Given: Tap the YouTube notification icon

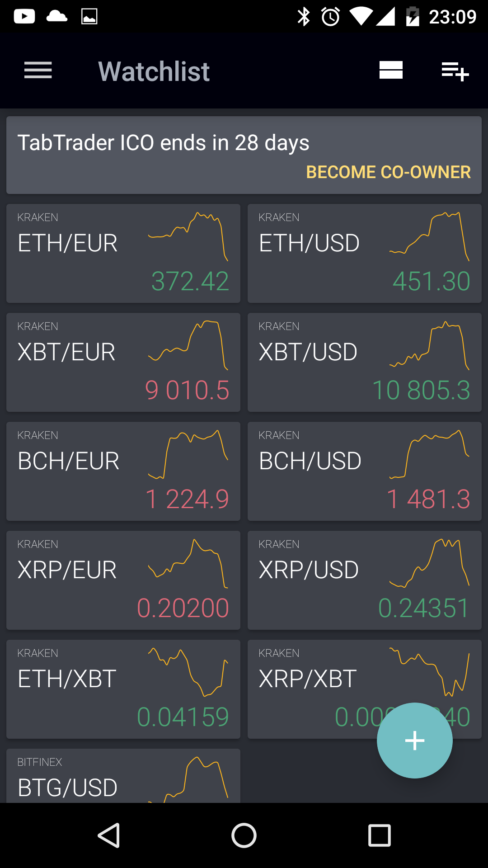Looking at the screenshot, I should (24, 17).
